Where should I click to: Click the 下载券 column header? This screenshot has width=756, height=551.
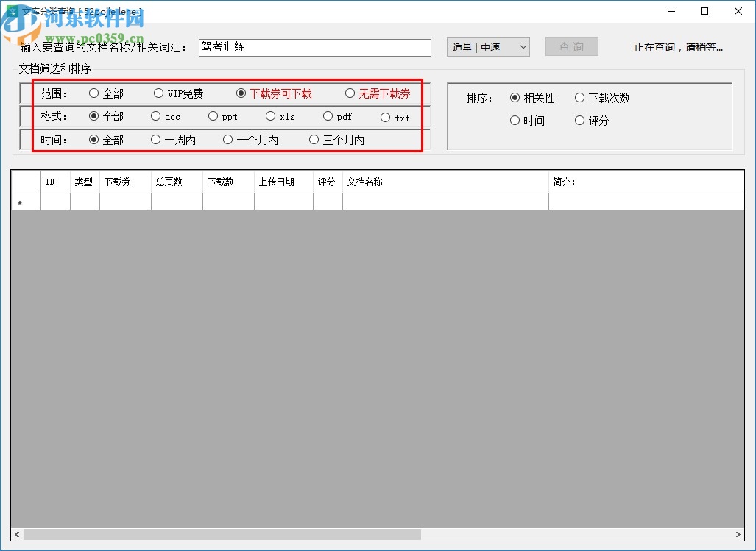(x=125, y=182)
